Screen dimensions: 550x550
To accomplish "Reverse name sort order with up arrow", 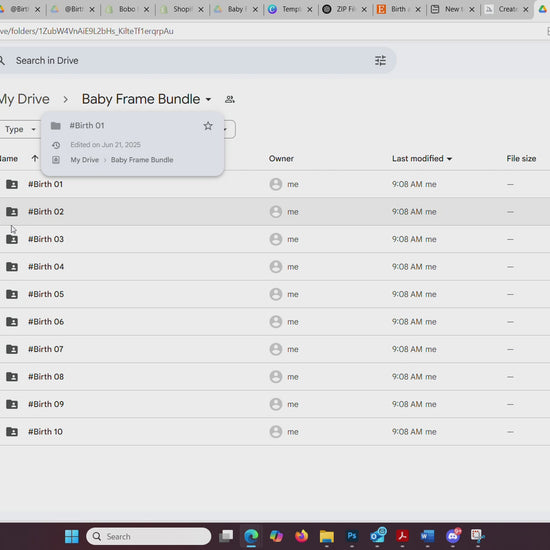I will [x=35, y=159].
